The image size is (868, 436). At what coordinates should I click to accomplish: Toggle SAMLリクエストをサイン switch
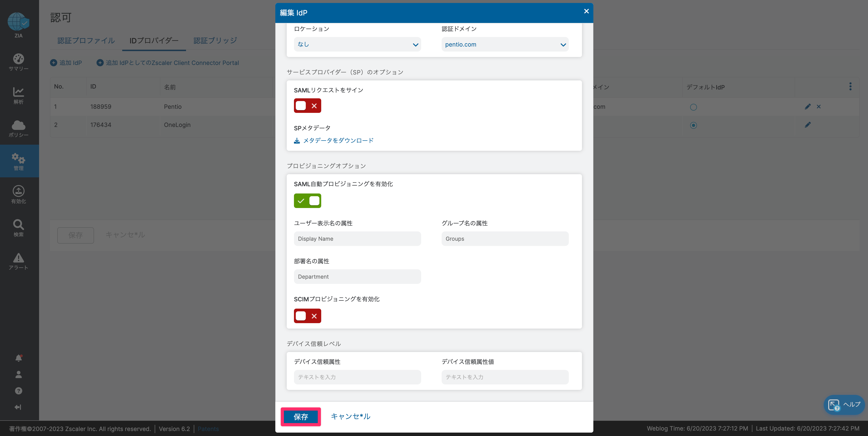pos(307,106)
